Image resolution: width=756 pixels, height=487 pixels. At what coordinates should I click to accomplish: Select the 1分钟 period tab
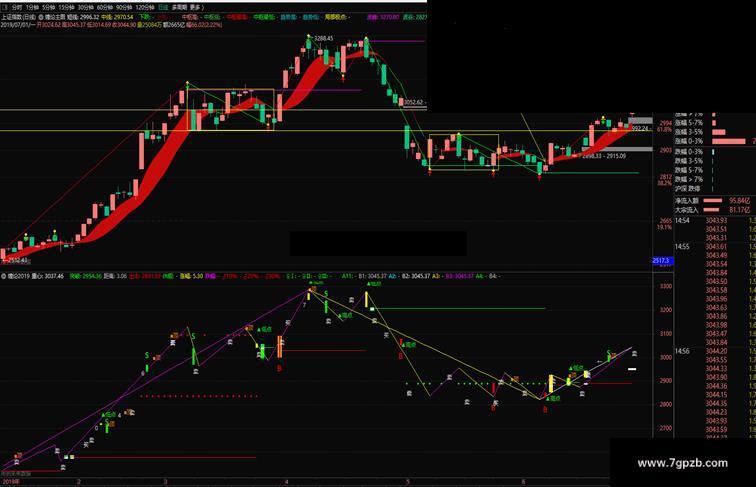33,8
